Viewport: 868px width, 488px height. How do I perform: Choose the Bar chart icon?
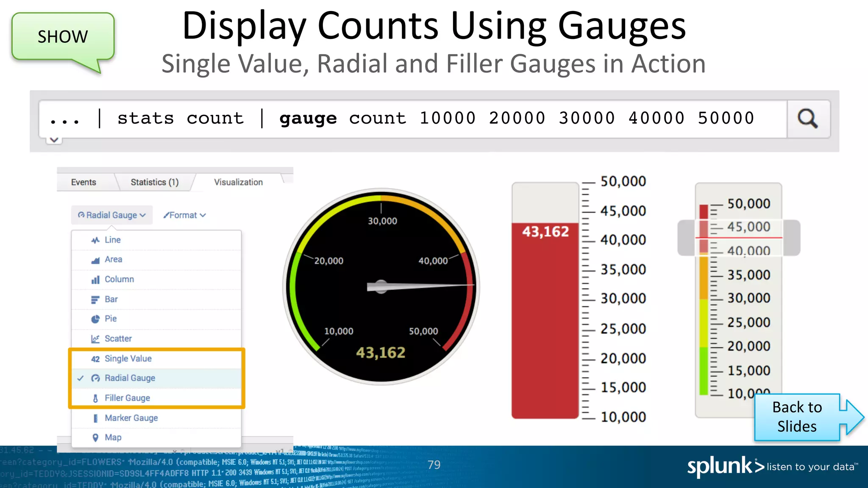(95, 300)
